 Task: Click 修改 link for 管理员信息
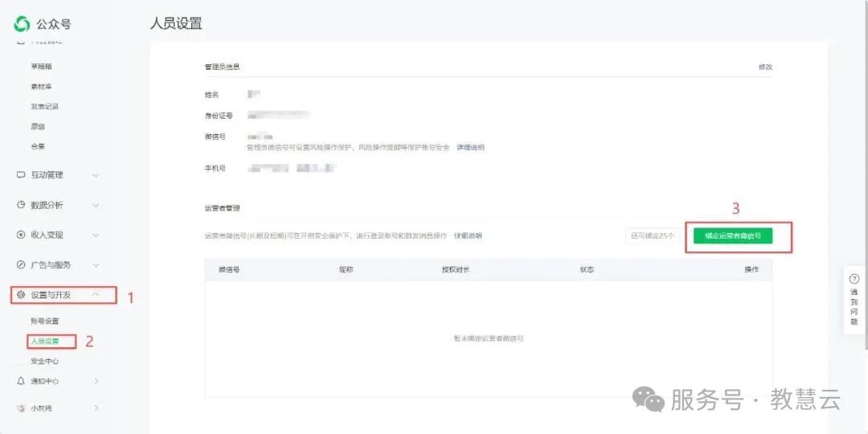pos(765,67)
